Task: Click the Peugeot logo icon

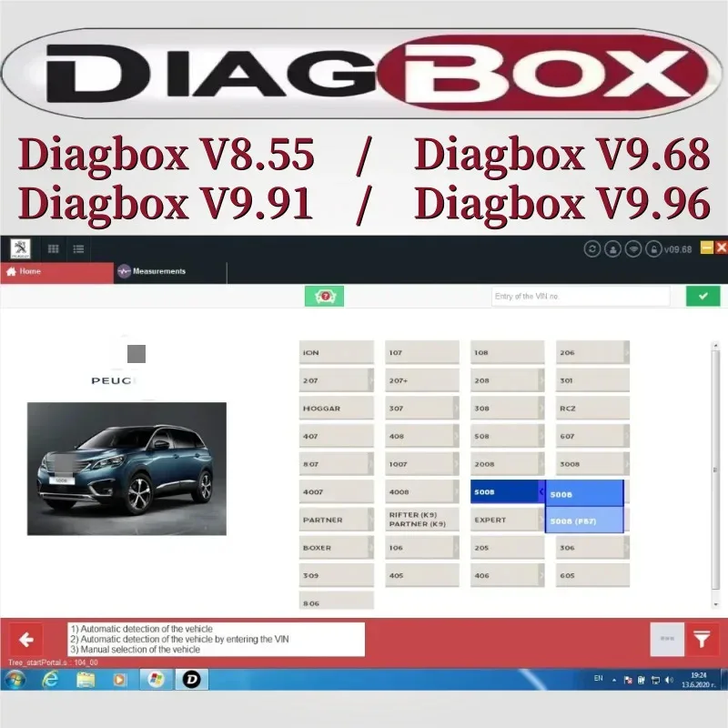Action: [x=20, y=248]
